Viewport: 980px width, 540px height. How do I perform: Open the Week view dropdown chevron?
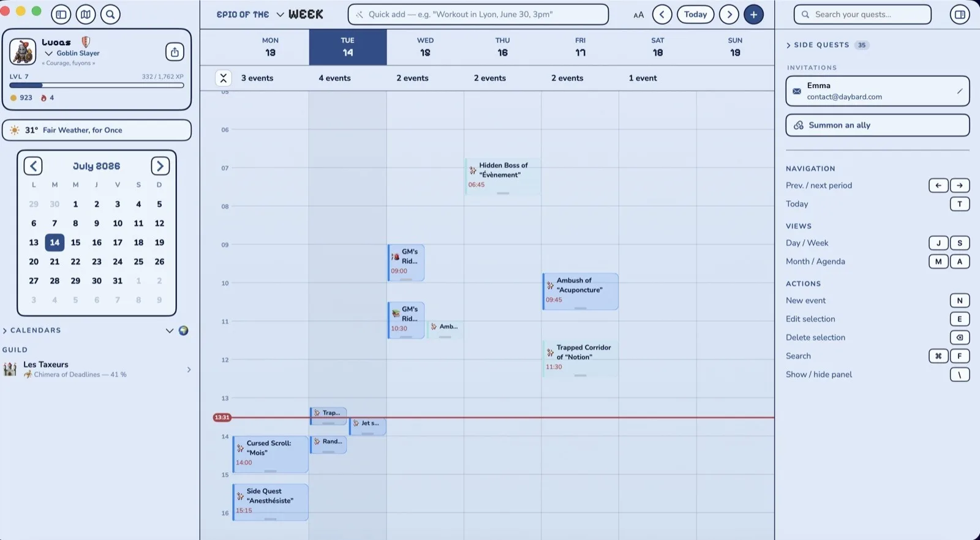point(280,14)
